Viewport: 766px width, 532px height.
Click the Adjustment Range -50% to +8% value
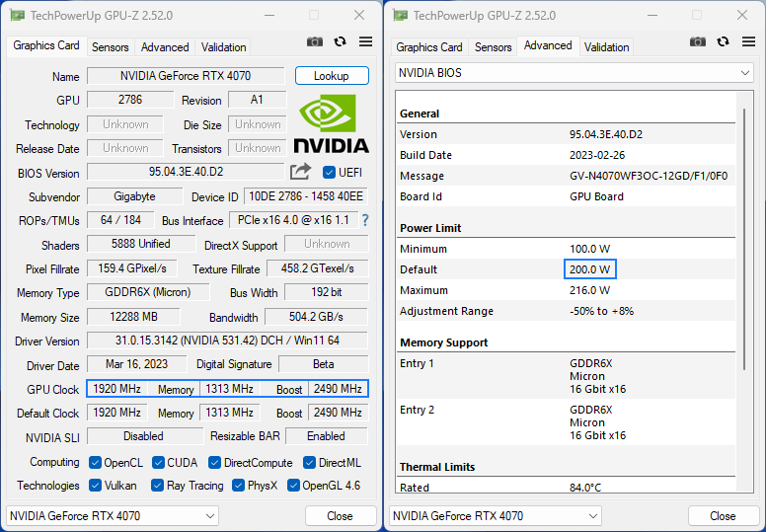(601, 311)
